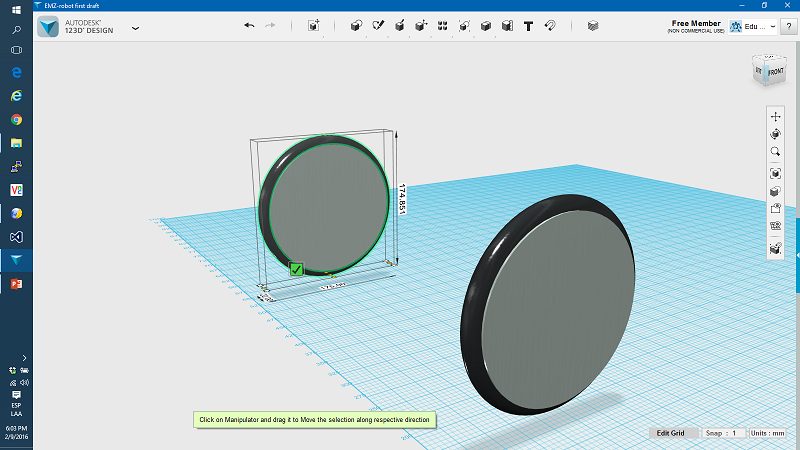Image resolution: width=800 pixels, height=450 pixels.
Task: Select the Pan navigation tool
Action: click(776, 116)
